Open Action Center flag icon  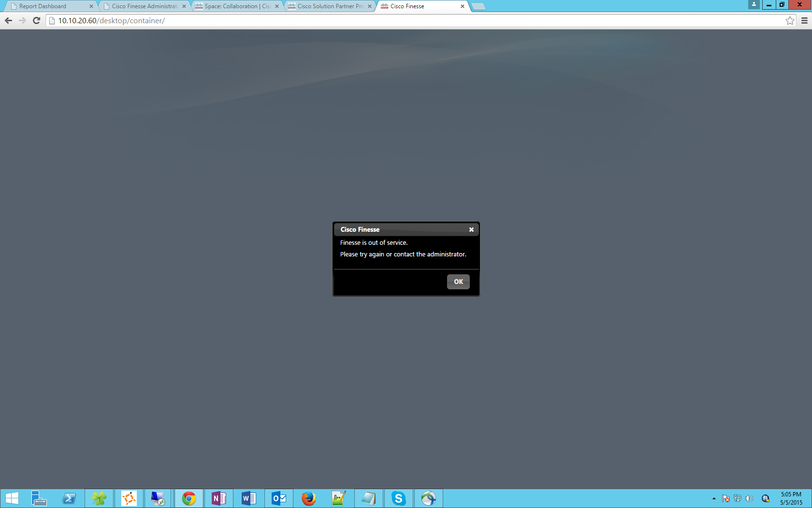click(726, 498)
